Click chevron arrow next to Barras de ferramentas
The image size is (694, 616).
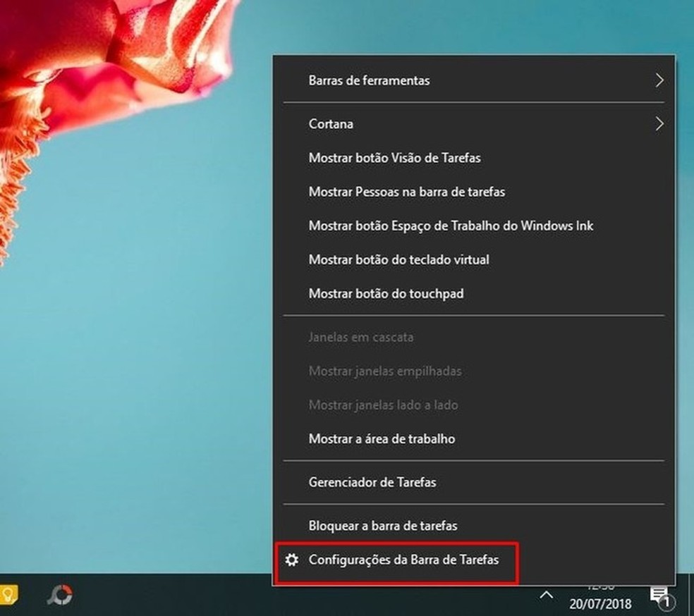tap(659, 80)
